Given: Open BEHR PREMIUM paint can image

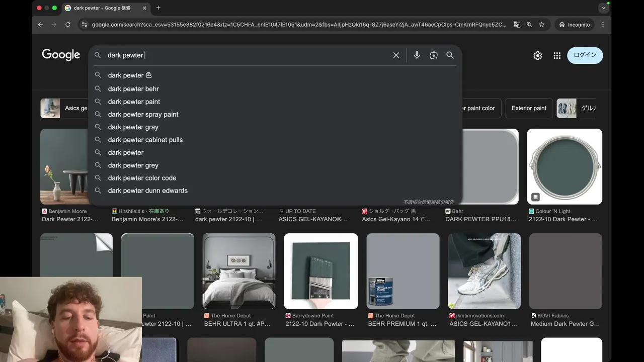Looking at the screenshot, I should coord(403,271).
